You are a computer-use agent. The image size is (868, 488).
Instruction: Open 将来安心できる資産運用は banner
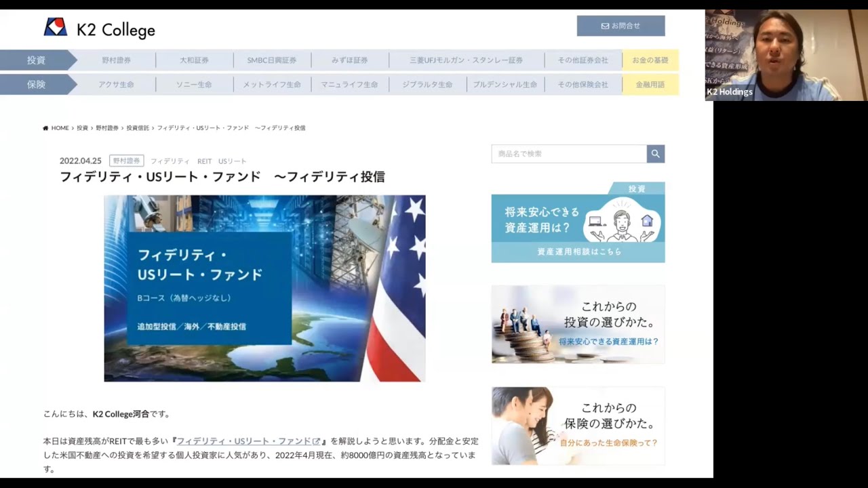578,222
